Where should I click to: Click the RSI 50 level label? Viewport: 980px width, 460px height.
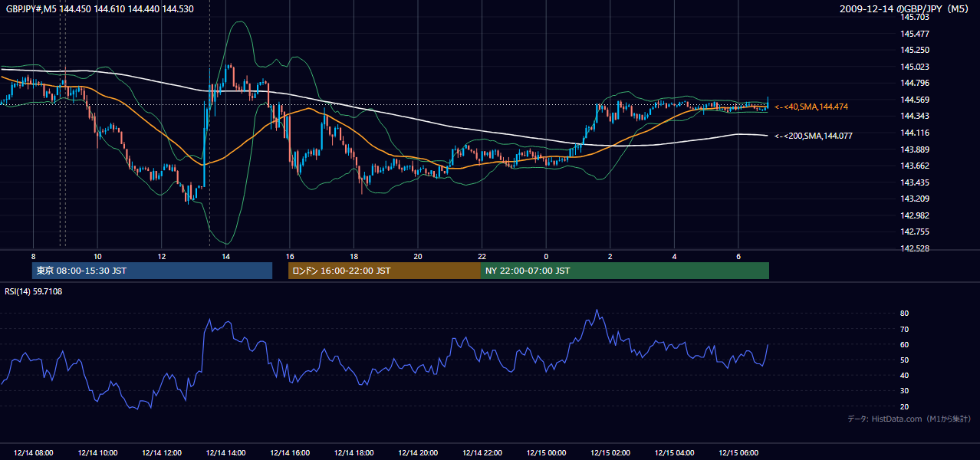pos(904,360)
